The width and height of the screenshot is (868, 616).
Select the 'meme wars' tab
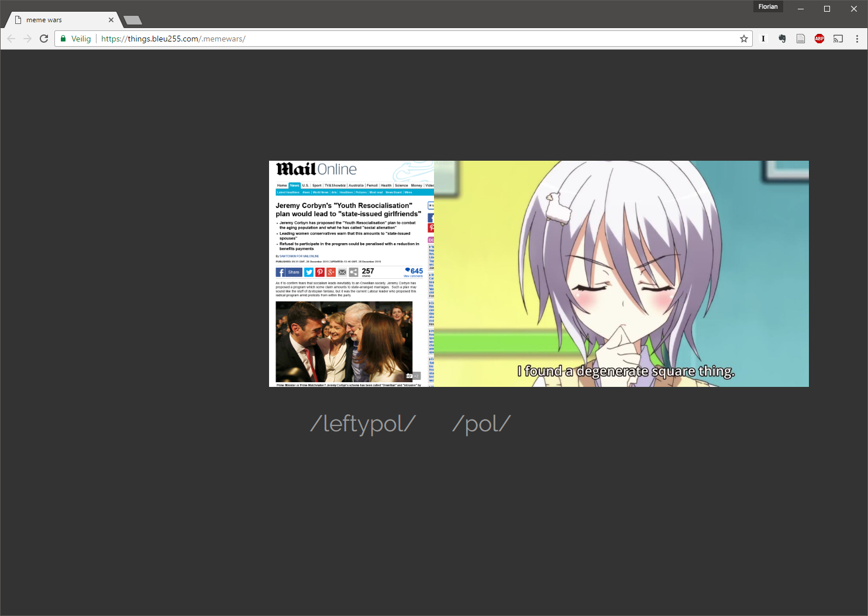coord(58,20)
